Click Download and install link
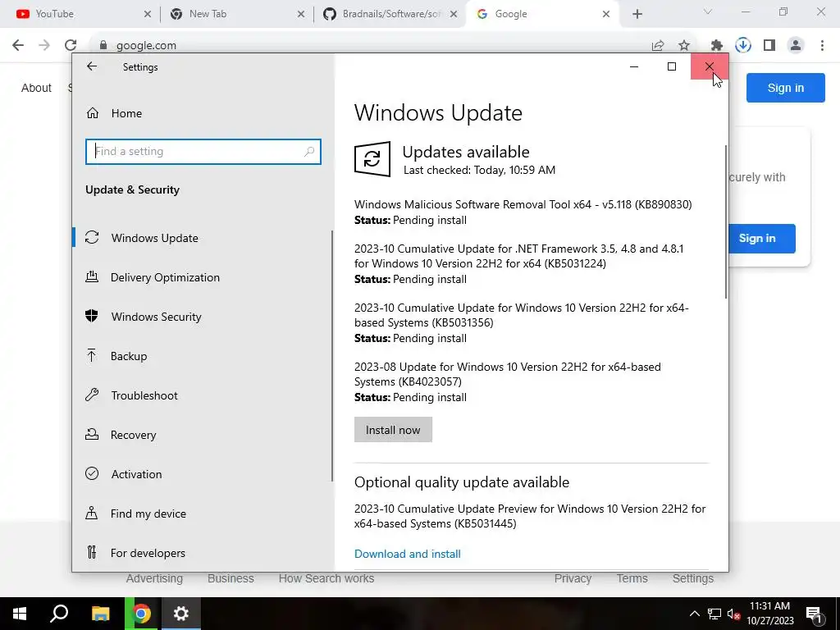 [x=407, y=554]
